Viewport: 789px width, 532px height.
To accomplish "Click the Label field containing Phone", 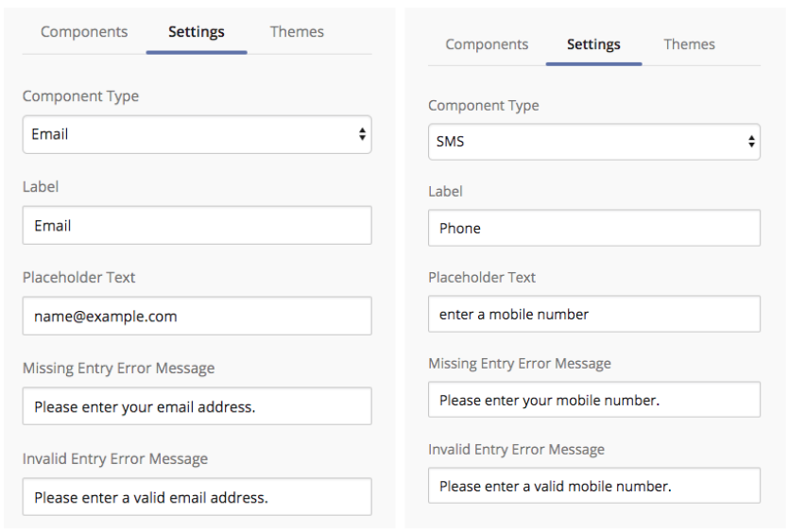I will (x=594, y=228).
